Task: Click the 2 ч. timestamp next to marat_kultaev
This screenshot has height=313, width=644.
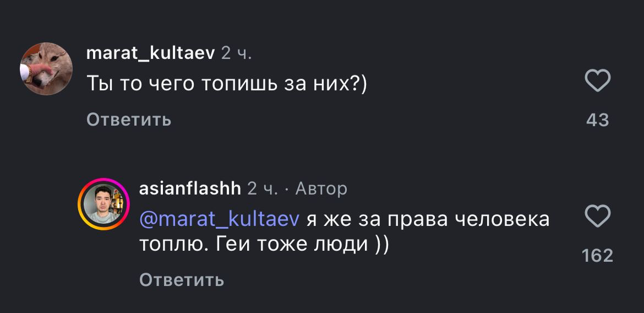Action: point(236,53)
